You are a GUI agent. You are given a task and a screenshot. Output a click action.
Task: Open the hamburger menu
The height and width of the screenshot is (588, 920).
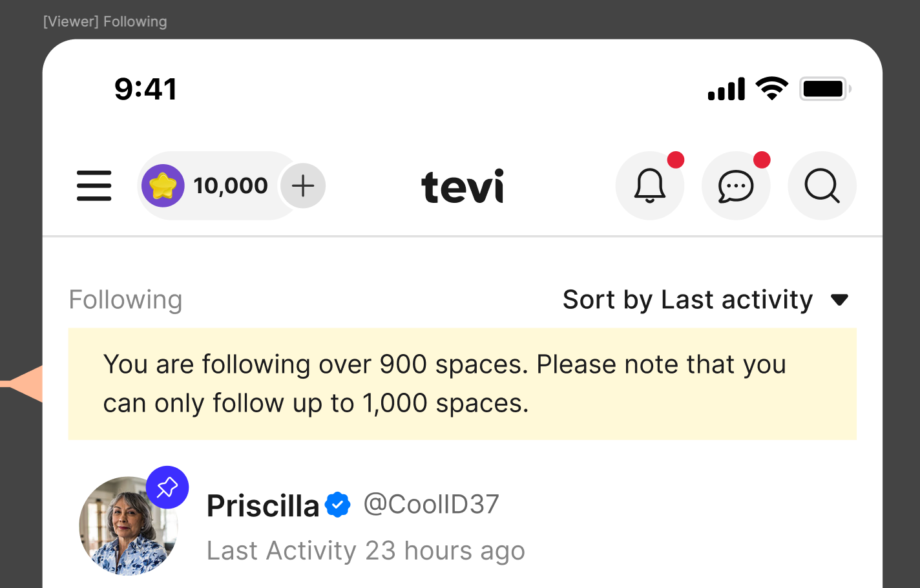pos(94,185)
